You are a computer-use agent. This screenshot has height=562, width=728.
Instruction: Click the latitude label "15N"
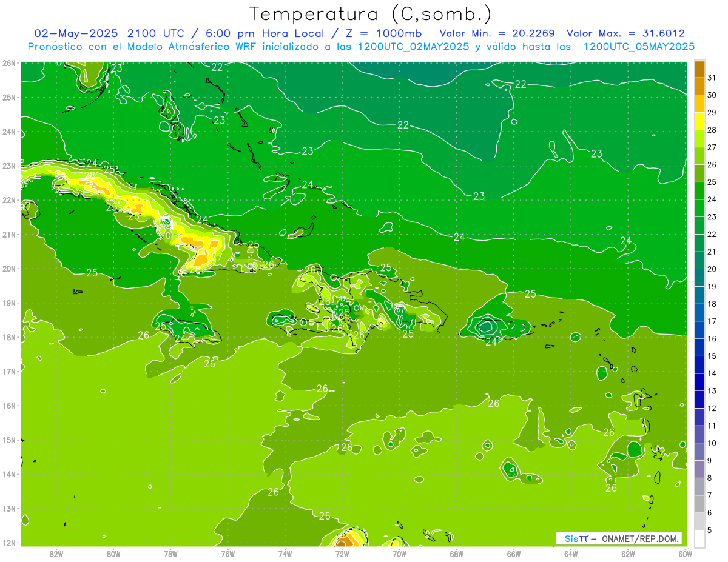click(9, 440)
